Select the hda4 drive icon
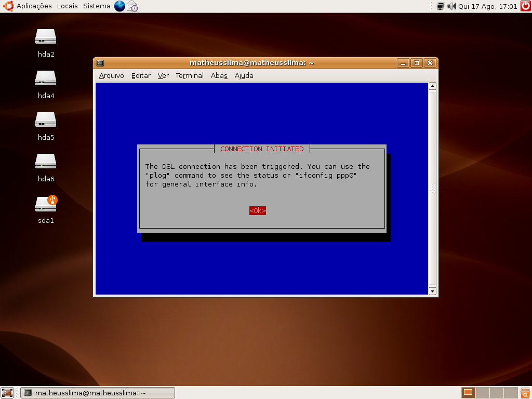This screenshot has width=532, height=399. [46, 78]
